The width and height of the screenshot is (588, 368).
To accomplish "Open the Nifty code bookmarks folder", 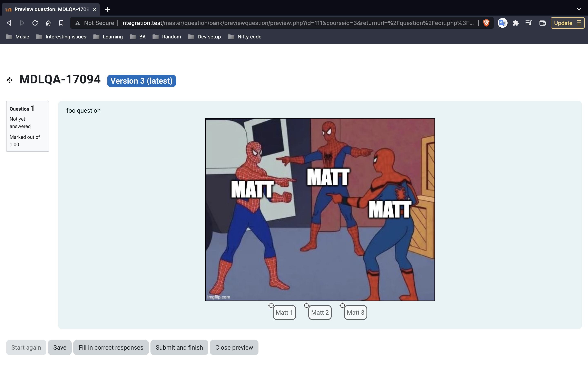I will (x=245, y=37).
